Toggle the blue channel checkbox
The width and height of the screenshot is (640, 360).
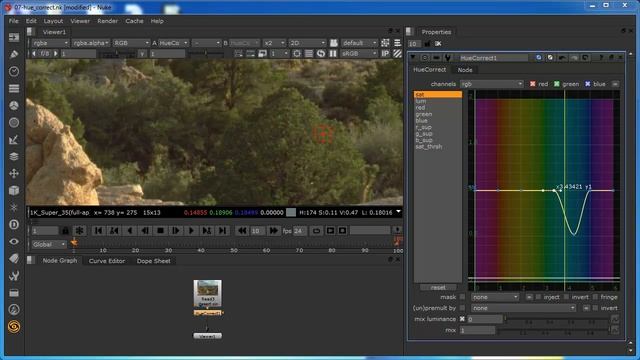click(588, 84)
